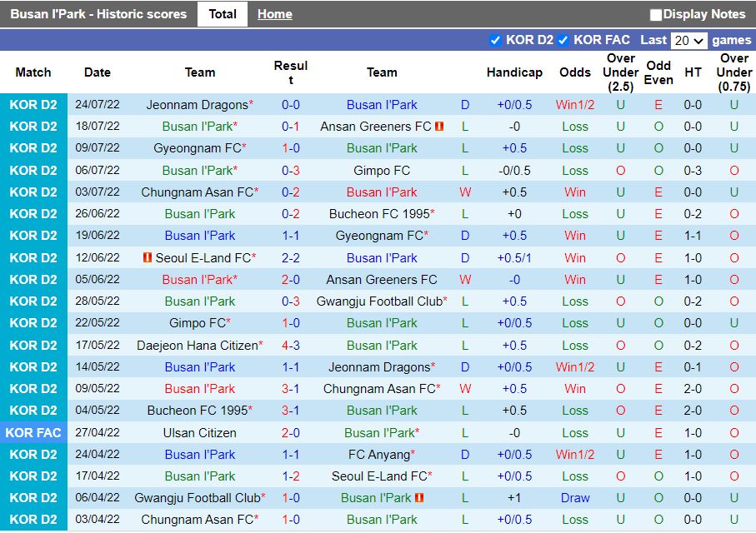Open Bucheon FC 1995 on 04/05/22 row

tap(198, 411)
